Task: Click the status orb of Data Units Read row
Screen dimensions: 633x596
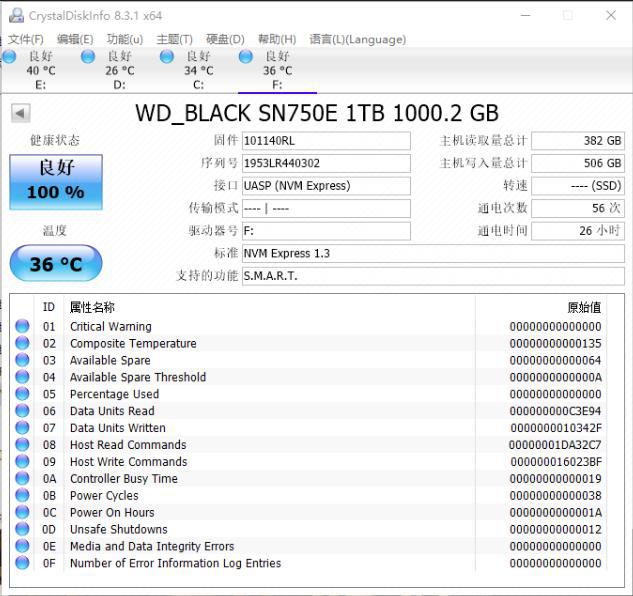Action: click(x=22, y=410)
